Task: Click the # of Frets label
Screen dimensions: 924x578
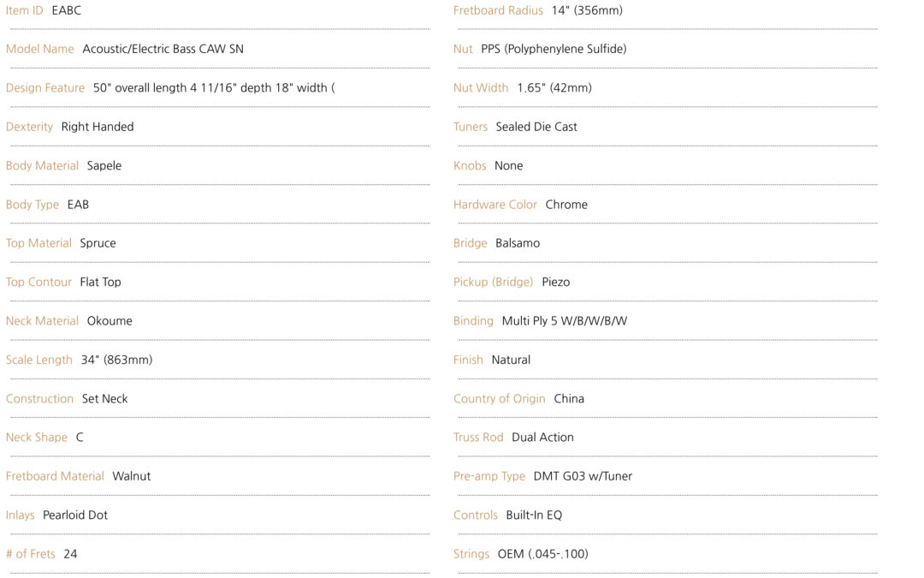Action: (x=31, y=554)
